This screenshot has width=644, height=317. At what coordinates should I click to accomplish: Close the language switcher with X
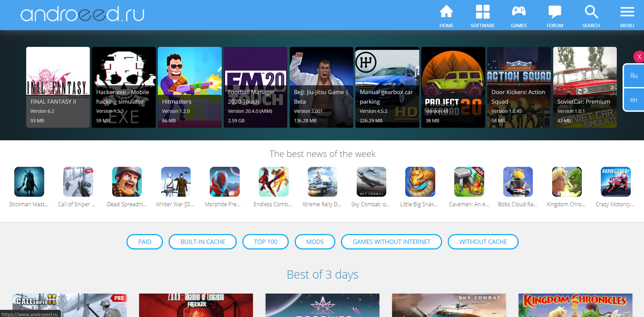click(x=639, y=57)
